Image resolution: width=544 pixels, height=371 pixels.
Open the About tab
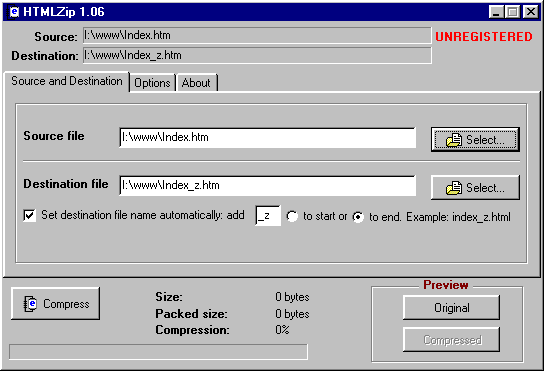tap(196, 83)
